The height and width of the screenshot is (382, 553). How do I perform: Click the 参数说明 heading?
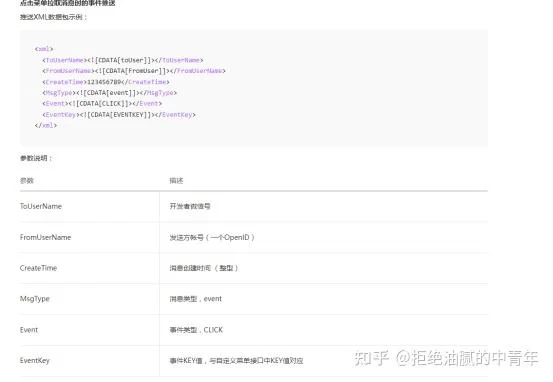coord(36,158)
